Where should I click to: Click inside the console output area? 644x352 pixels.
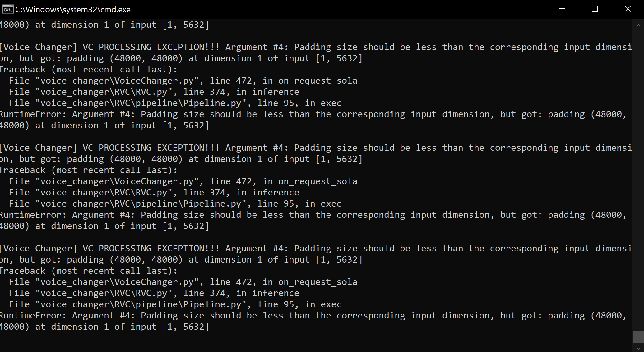(x=311, y=186)
